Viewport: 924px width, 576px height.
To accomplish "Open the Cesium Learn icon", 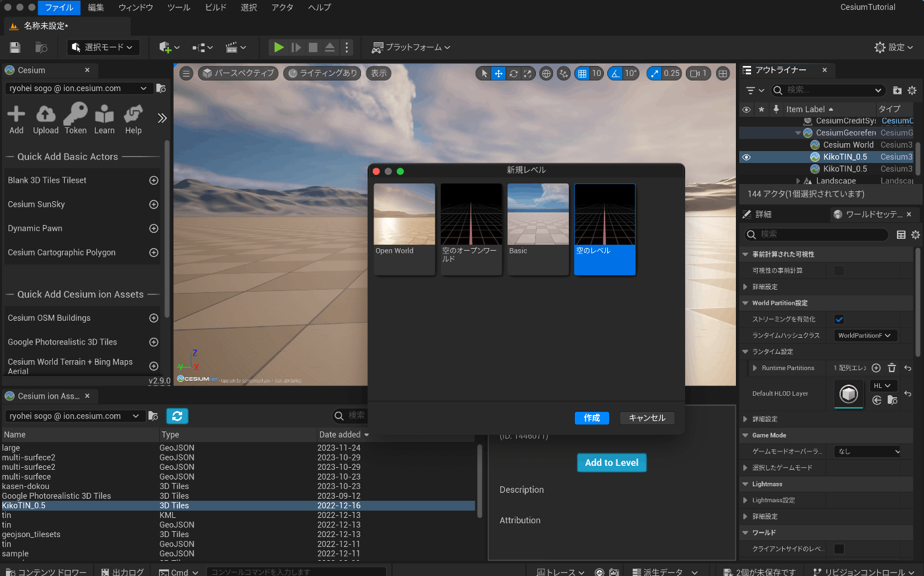I will click(x=104, y=119).
